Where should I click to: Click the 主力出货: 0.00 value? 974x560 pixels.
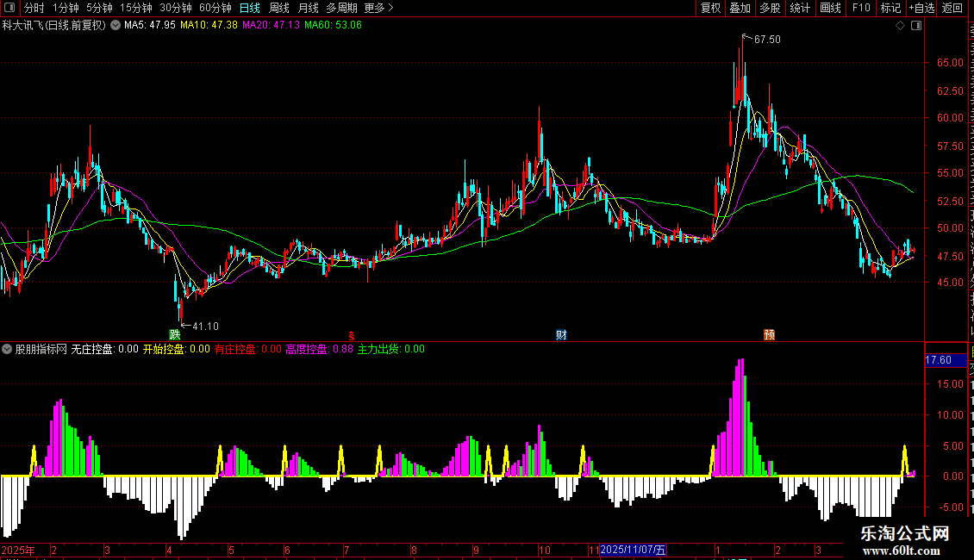click(390, 349)
